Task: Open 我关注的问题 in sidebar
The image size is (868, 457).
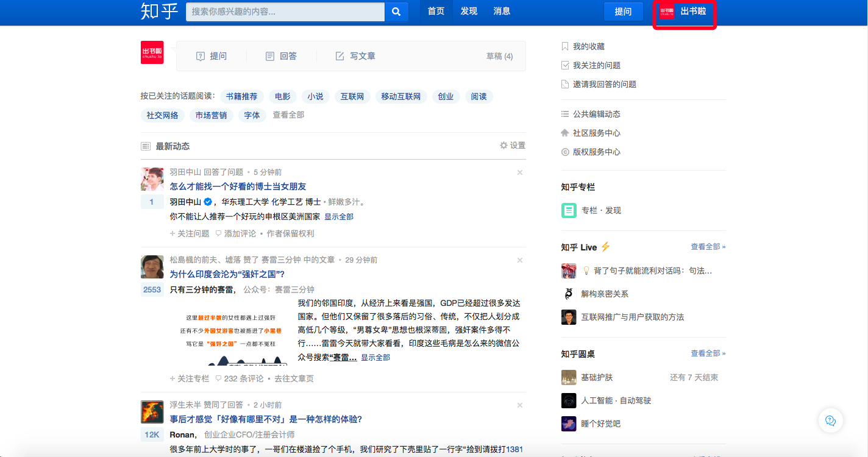Action: click(x=591, y=65)
